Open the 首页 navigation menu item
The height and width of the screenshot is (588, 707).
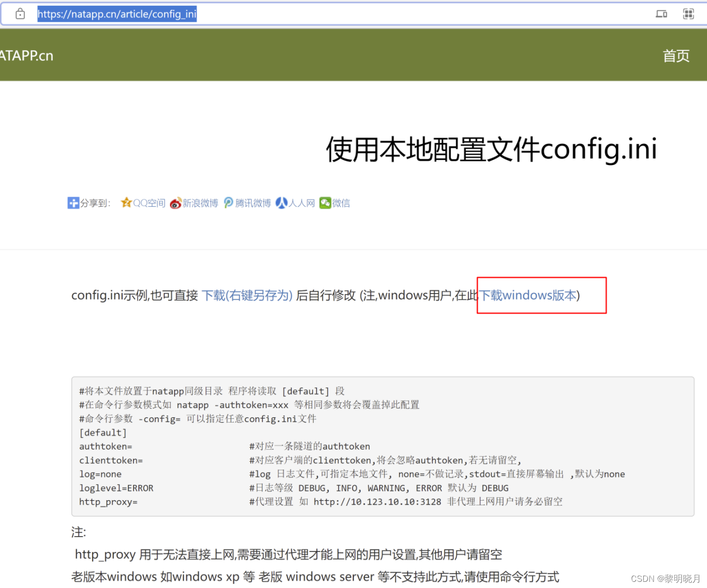676,56
